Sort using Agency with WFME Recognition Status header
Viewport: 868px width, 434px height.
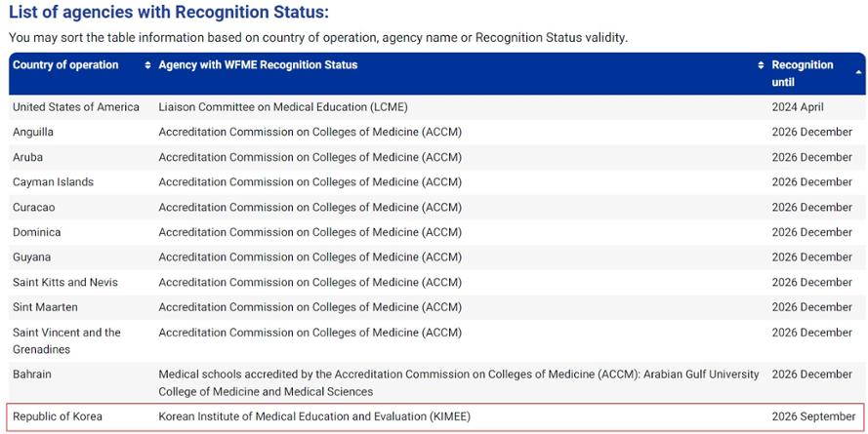click(258, 65)
